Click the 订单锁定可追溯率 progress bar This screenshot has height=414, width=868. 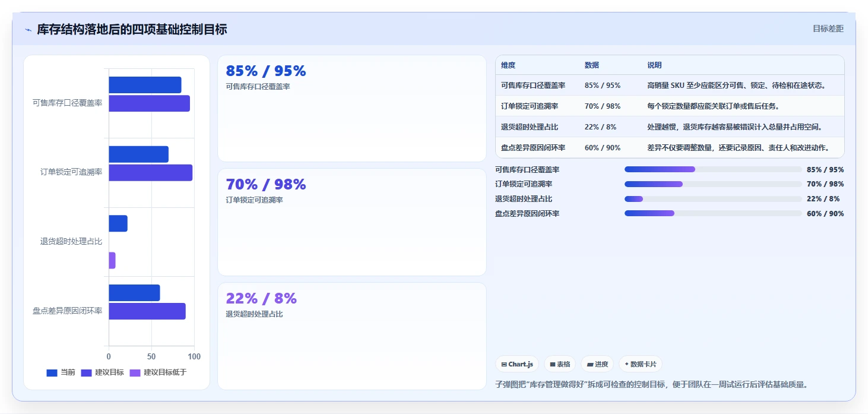coord(713,184)
